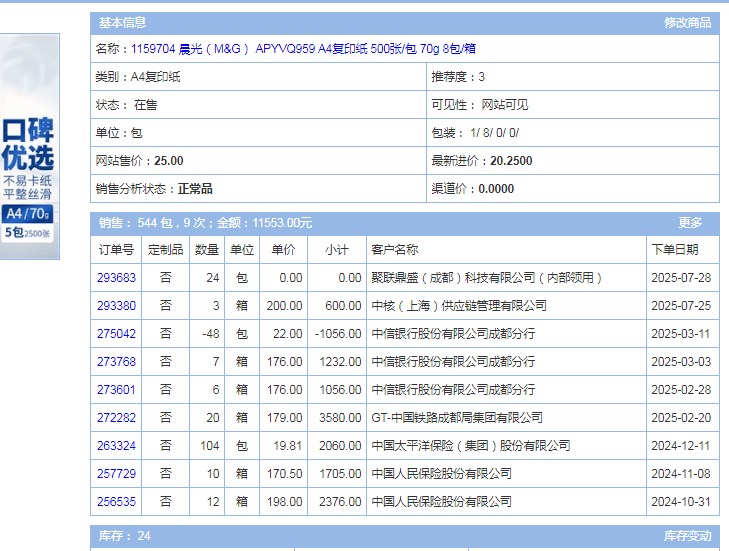Viewport: 729px width, 551px height.
Task: Open order 273601
Action: point(116,390)
